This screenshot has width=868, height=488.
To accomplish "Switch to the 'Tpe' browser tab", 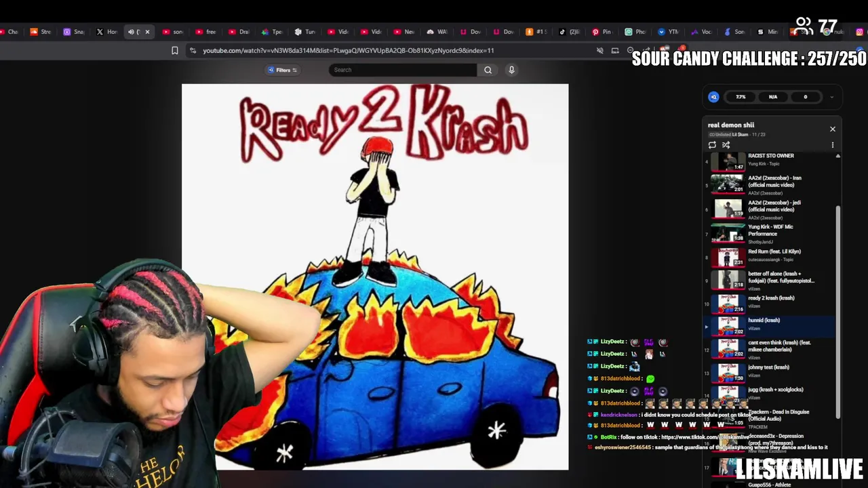I will click(273, 32).
